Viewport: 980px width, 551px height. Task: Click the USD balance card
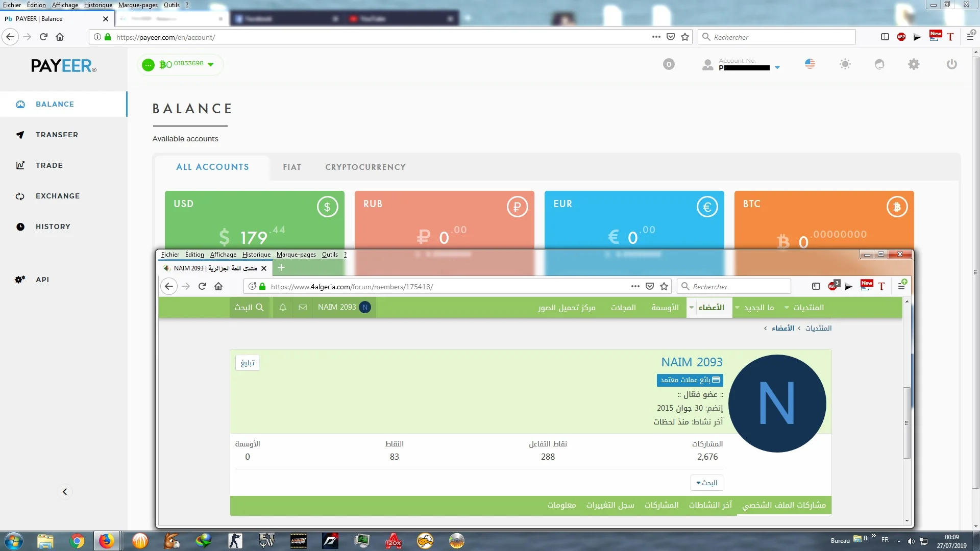pos(254,220)
